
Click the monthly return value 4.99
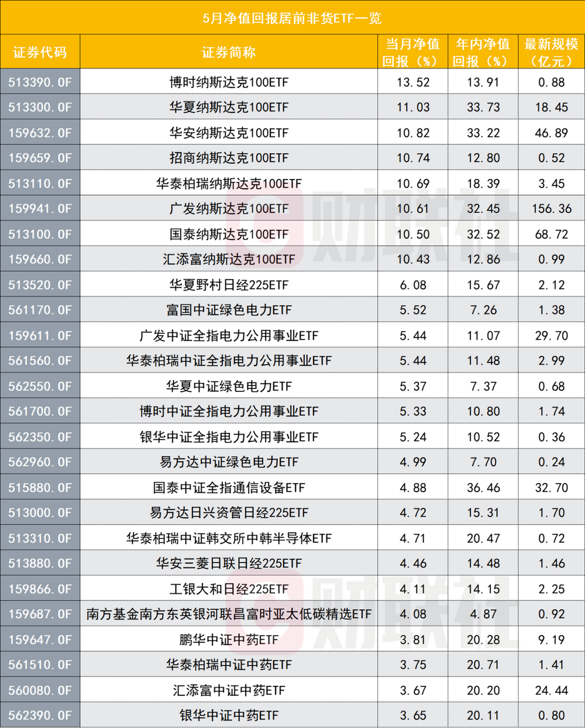click(x=413, y=463)
